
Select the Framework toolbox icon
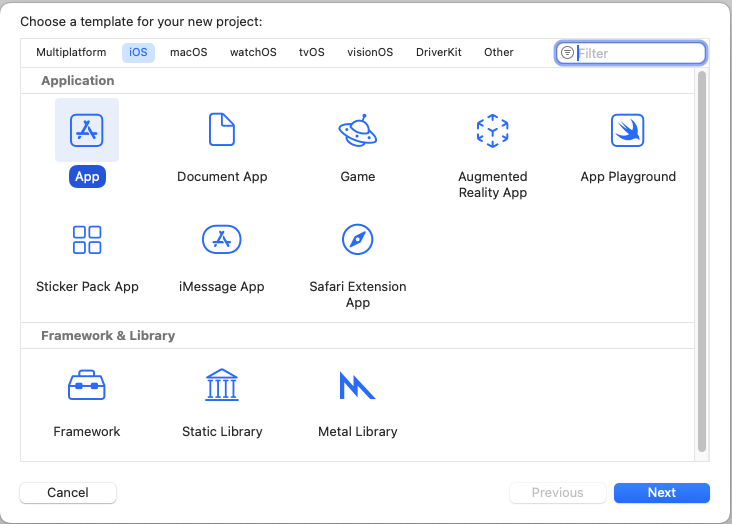point(87,385)
